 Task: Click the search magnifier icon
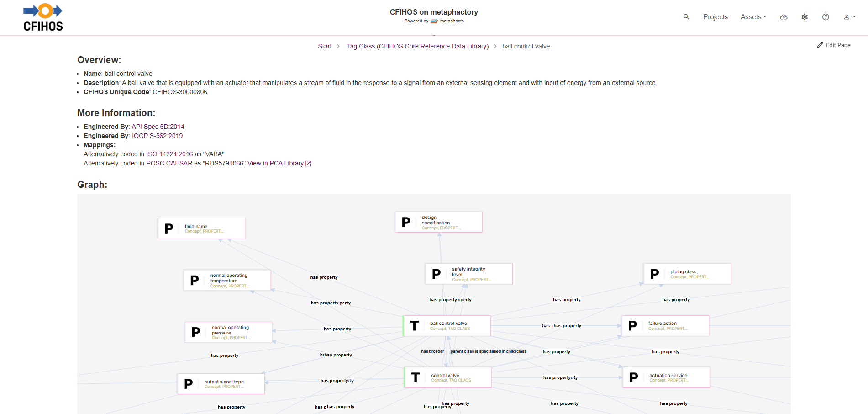point(686,17)
